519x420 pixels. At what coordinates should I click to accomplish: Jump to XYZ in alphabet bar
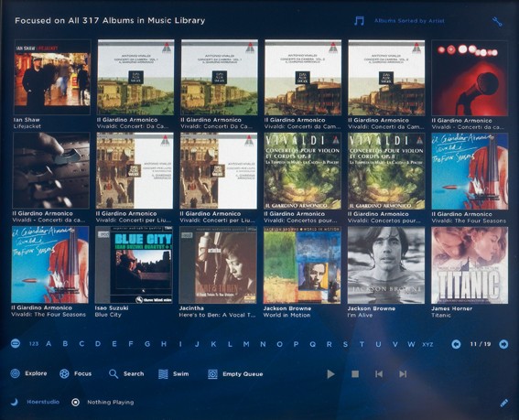[427, 344]
